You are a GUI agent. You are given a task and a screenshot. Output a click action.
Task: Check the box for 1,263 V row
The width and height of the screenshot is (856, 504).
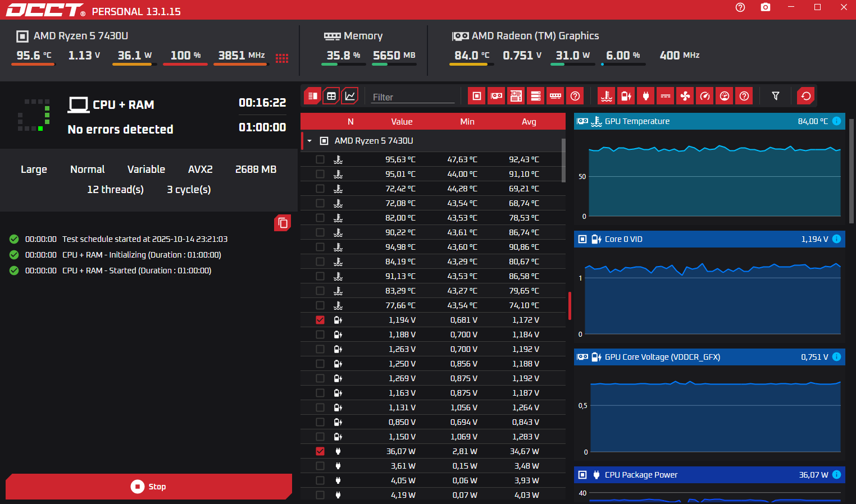click(x=320, y=349)
